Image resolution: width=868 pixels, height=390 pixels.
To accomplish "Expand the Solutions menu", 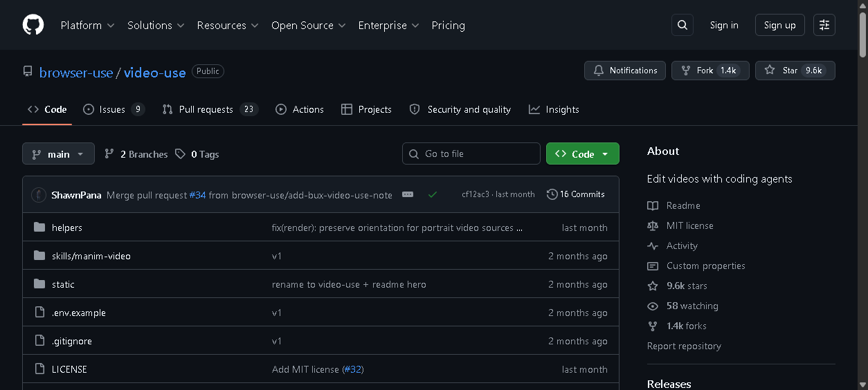I will tap(156, 25).
